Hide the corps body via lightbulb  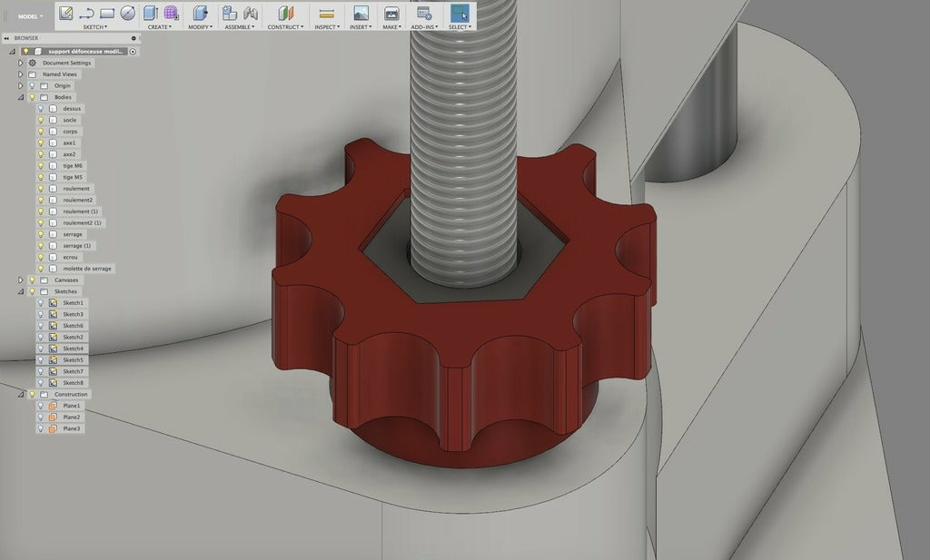click(x=41, y=132)
